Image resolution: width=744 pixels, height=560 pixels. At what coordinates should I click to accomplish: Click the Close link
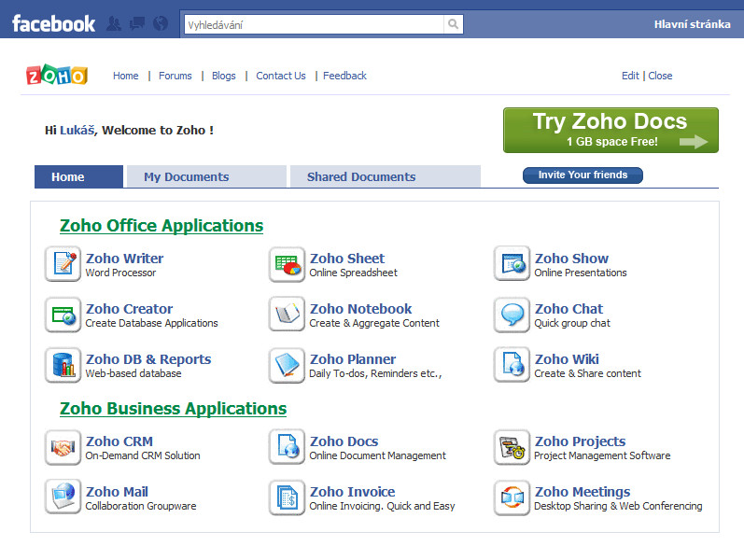[660, 76]
